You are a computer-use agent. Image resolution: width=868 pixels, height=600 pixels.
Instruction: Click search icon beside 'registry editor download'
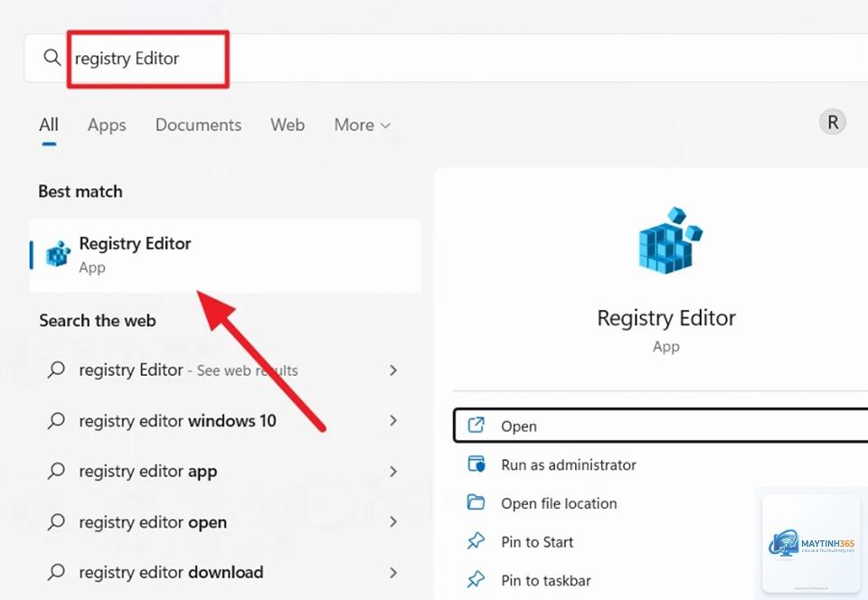click(x=56, y=572)
